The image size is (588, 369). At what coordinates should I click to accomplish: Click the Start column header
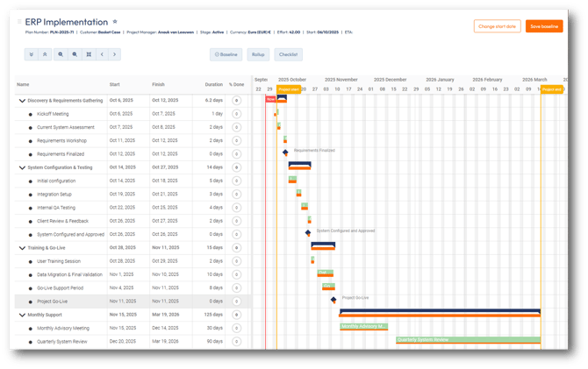tap(115, 85)
